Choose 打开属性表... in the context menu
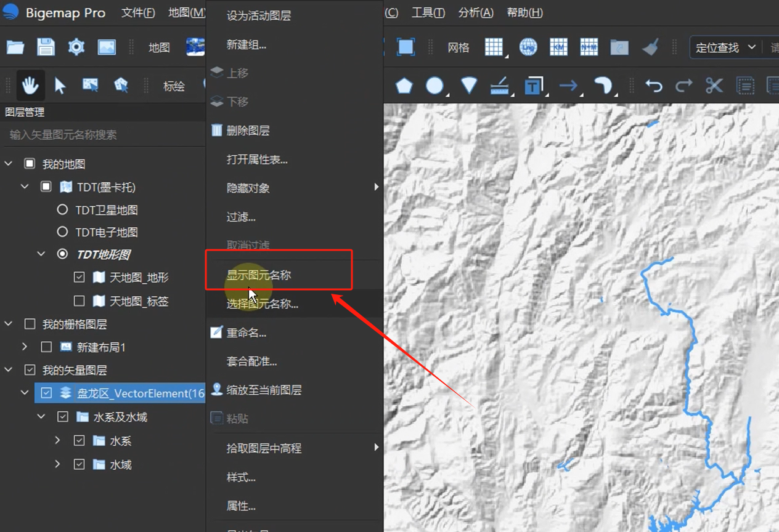Screen dimensions: 779x532 295,159
